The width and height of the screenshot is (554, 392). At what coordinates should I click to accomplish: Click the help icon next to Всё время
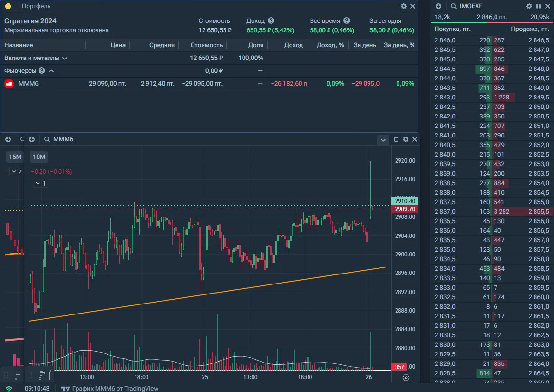tap(347, 20)
